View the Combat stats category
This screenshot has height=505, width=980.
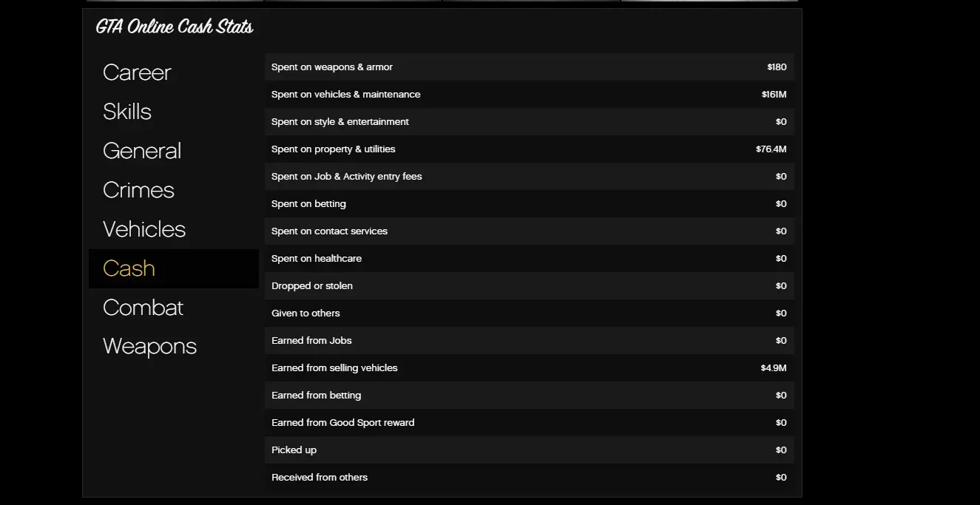coord(143,308)
